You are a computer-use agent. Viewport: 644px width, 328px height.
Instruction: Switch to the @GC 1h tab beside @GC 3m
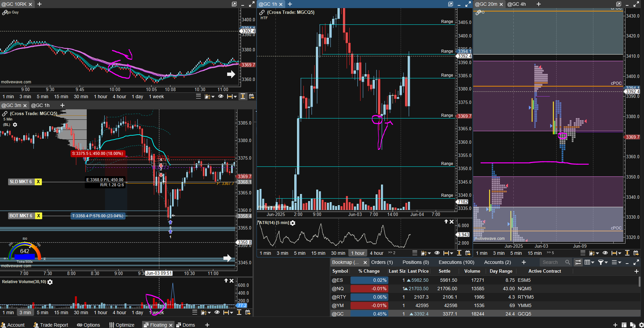pyautogui.click(x=40, y=105)
